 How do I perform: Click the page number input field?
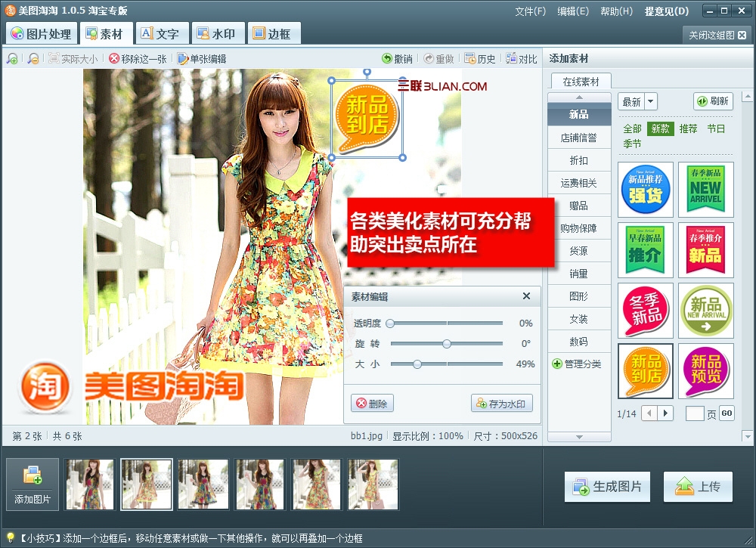click(695, 413)
